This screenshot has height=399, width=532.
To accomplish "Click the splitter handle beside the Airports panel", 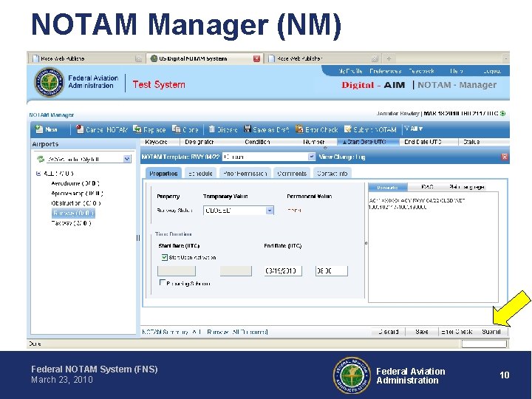I will point(137,238).
